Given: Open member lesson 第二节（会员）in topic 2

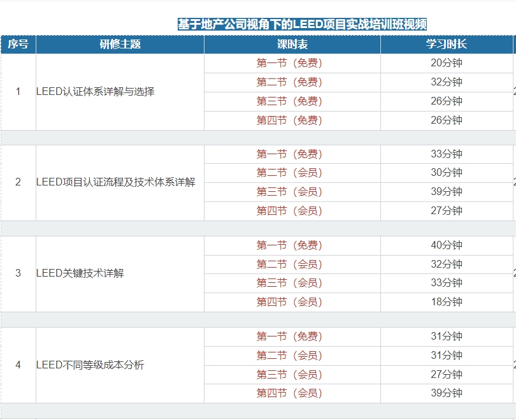Looking at the screenshot, I should point(291,172).
